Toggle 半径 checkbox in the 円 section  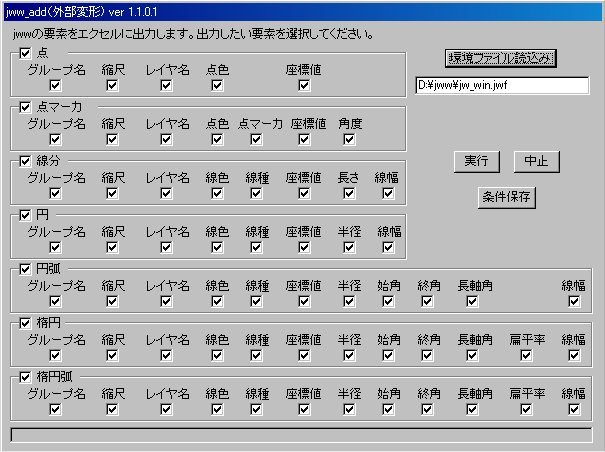pos(349,247)
